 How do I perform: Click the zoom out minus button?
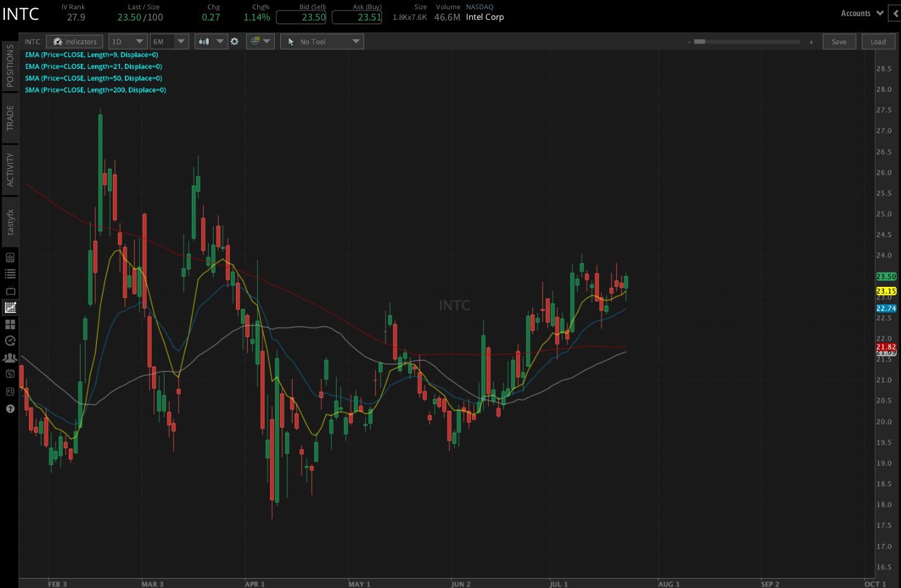(x=688, y=42)
